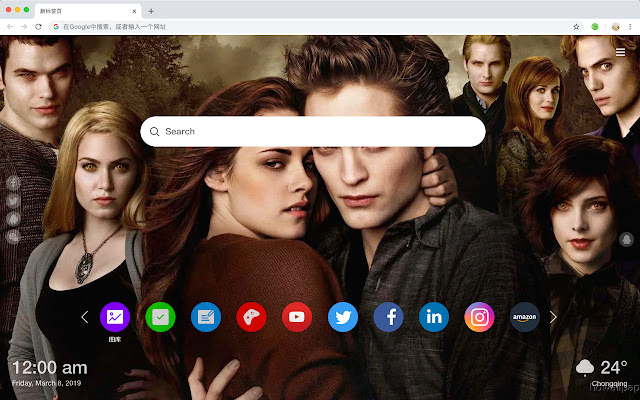Go back in browser history

click(x=10, y=27)
